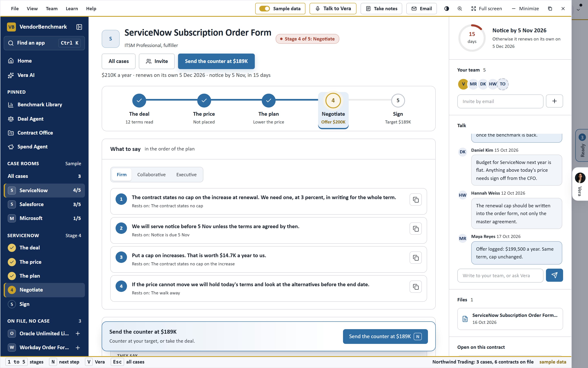
Task: Click stage 5 Sign in the progress tracker
Action: 398,109
